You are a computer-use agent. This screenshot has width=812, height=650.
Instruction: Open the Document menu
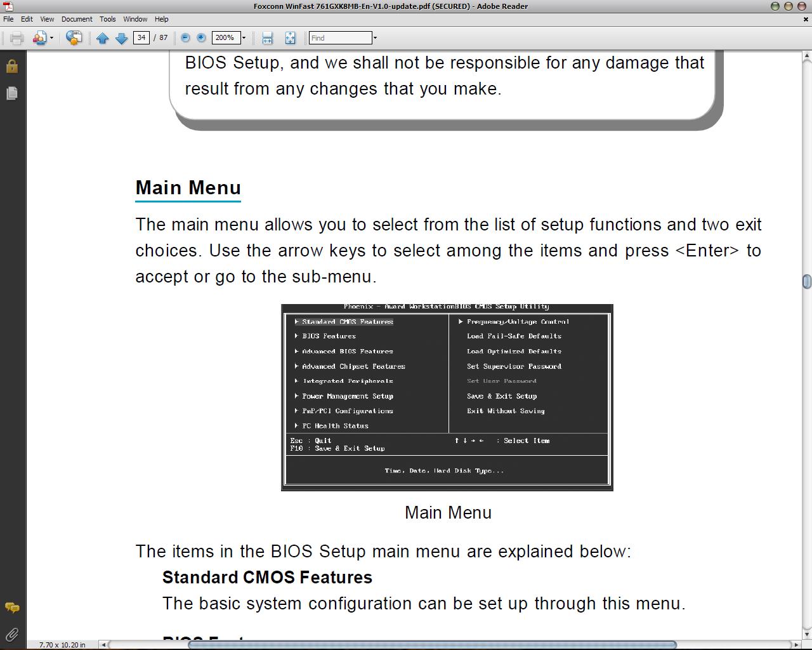77,19
